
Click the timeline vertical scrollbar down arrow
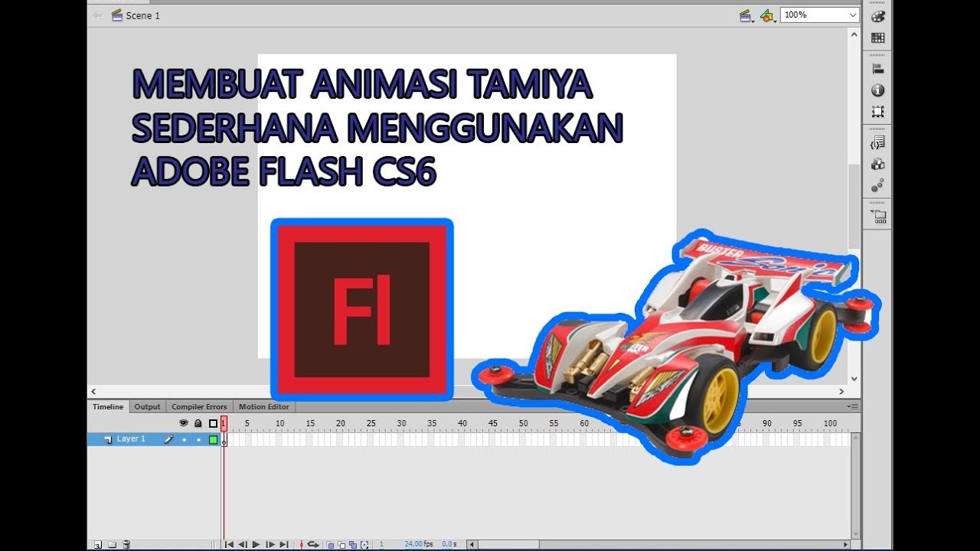tap(855, 534)
